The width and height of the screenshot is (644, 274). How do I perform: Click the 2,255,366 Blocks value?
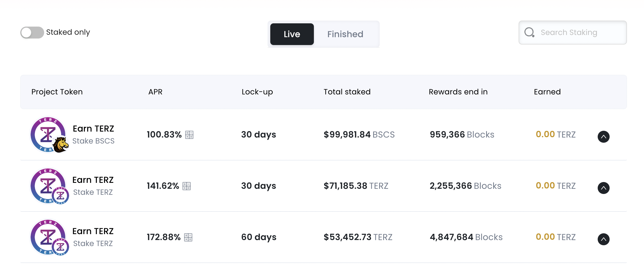coord(466,186)
